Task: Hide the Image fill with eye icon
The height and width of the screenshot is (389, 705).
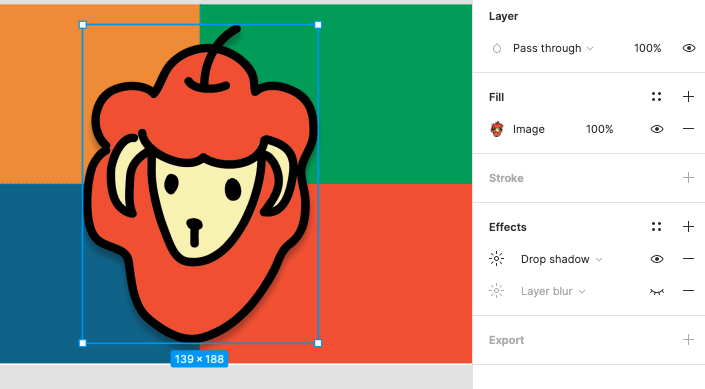Action: pyautogui.click(x=657, y=129)
